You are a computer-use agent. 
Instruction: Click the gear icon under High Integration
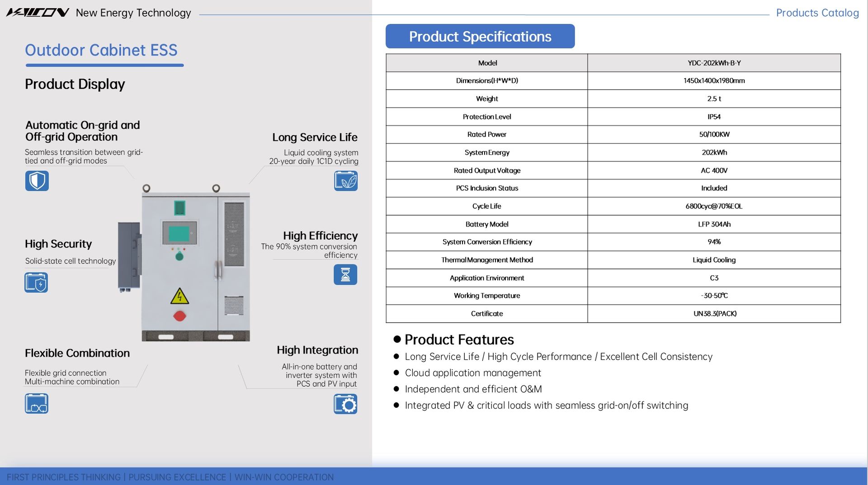345,404
